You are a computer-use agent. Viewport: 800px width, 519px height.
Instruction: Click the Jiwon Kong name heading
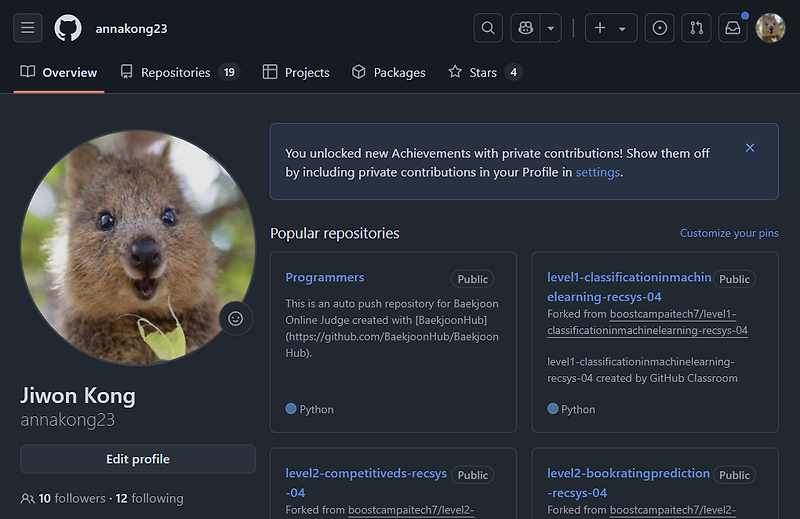coord(78,396)
